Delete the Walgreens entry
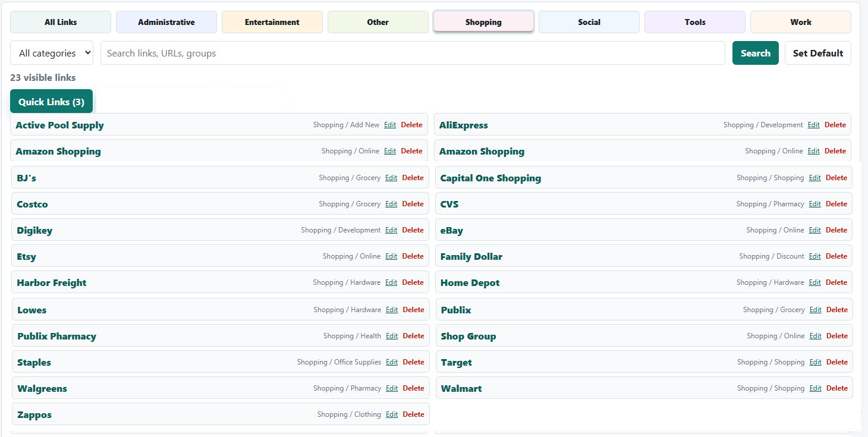Image resolution: width=868 pixels, height=437 pixels. pyautogui.click(x=414, y=388)
